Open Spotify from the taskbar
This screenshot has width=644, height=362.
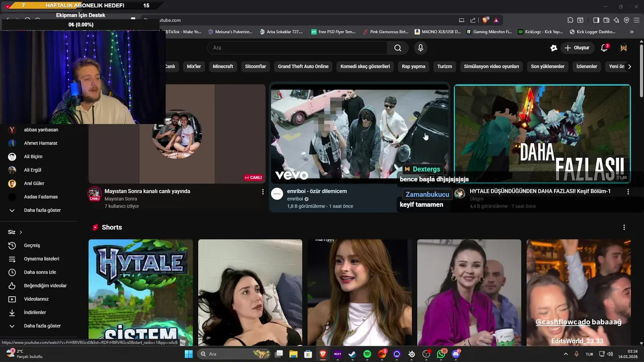click(x=367, y=354)
